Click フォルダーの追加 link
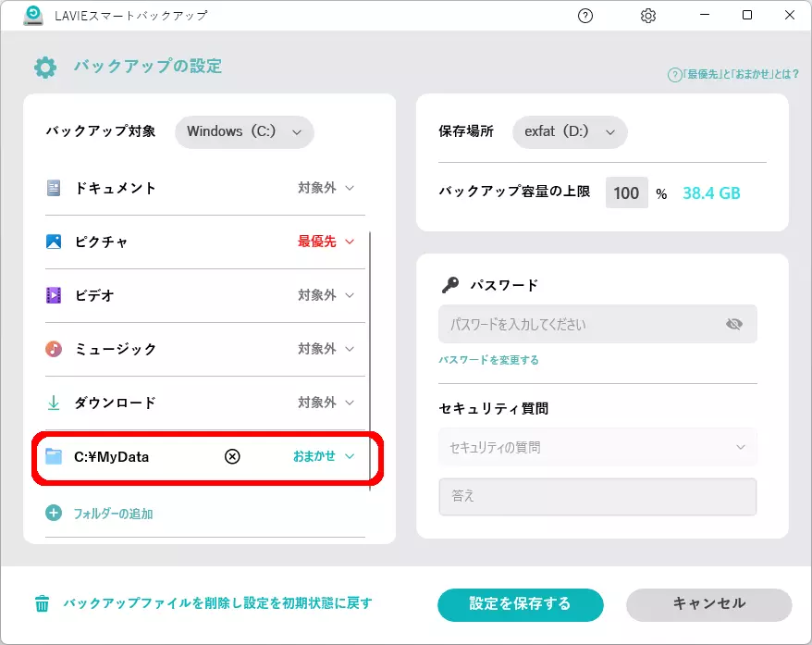The image size is (812, 645). 113,514
